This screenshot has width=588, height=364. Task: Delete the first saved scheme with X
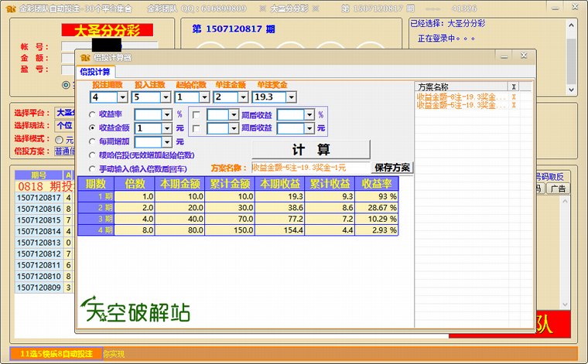(x=513, y=97)
